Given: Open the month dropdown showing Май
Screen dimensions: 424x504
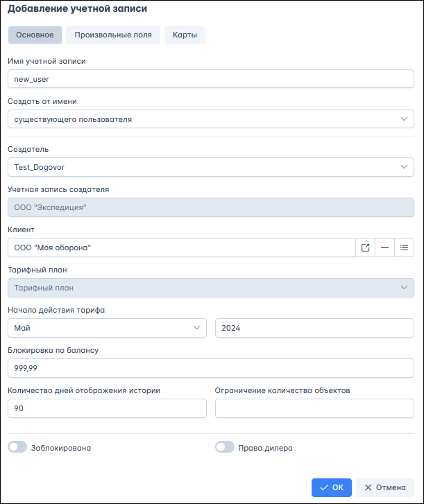Looking at the screenshot, I should tap(107, 328).
